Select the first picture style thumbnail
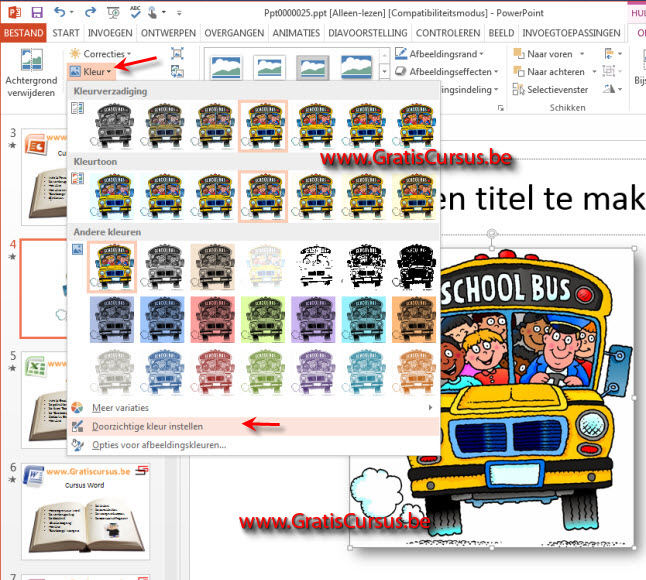The width and height of the screenshot is (646, 580). click(x=226, y=67)
